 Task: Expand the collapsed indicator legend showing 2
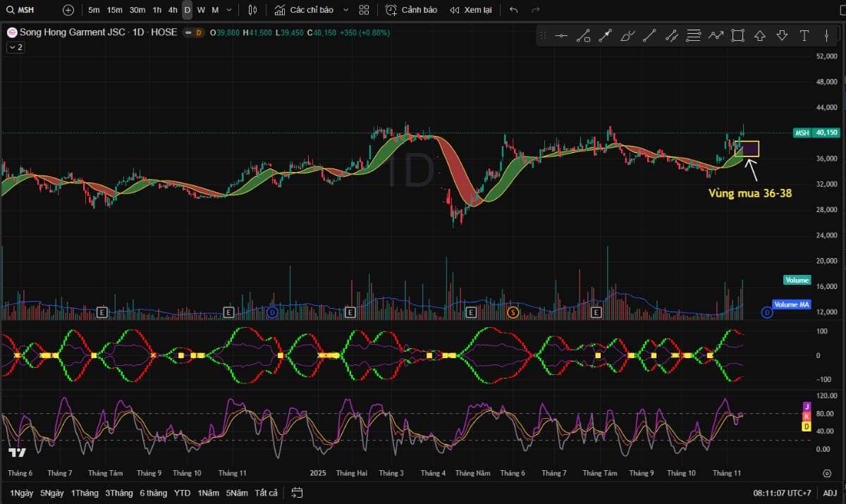tap(16, 47)
